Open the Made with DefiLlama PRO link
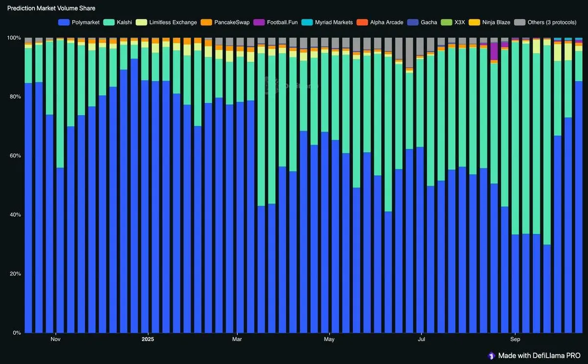The image size is (588, 364). click(534, 355)
